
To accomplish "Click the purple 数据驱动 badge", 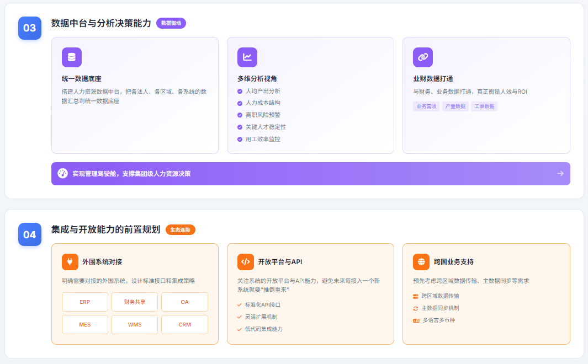I will click(x=171, y=23).
